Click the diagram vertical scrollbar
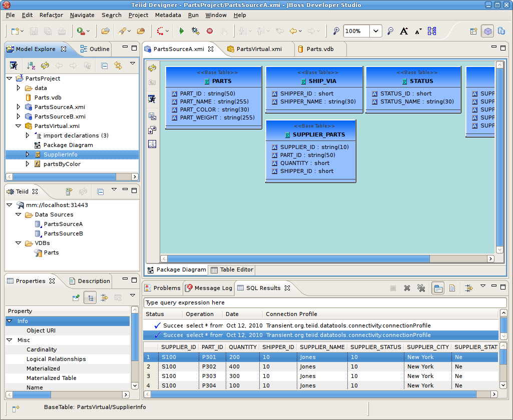513x420 pixels. tap(499, 157)
